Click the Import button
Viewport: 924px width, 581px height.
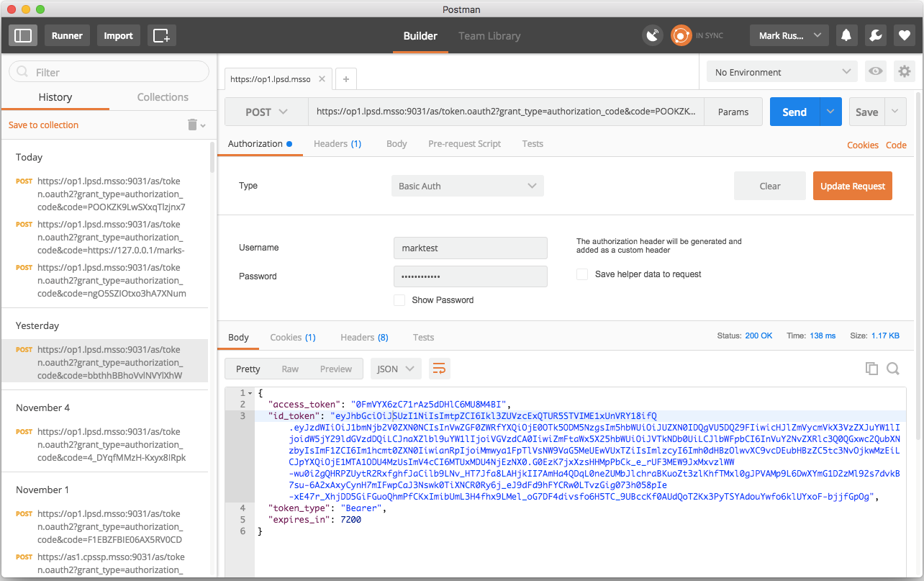(x=118, y=35)
